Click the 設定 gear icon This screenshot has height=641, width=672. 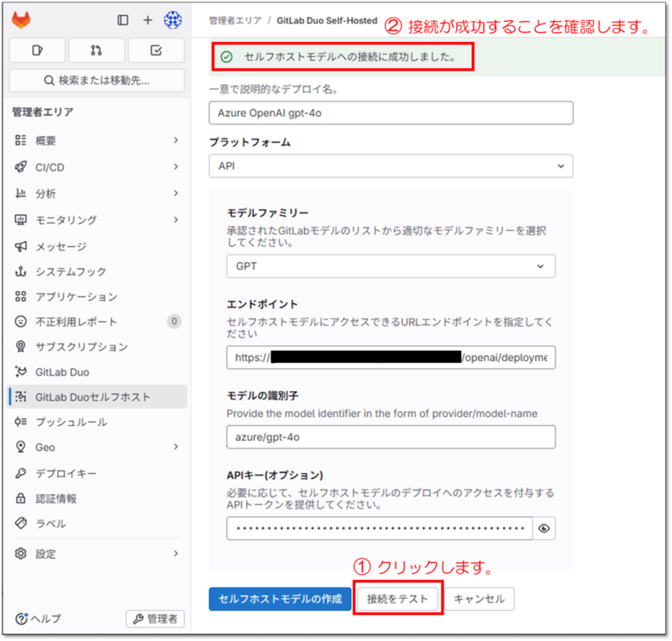[20, 554]
